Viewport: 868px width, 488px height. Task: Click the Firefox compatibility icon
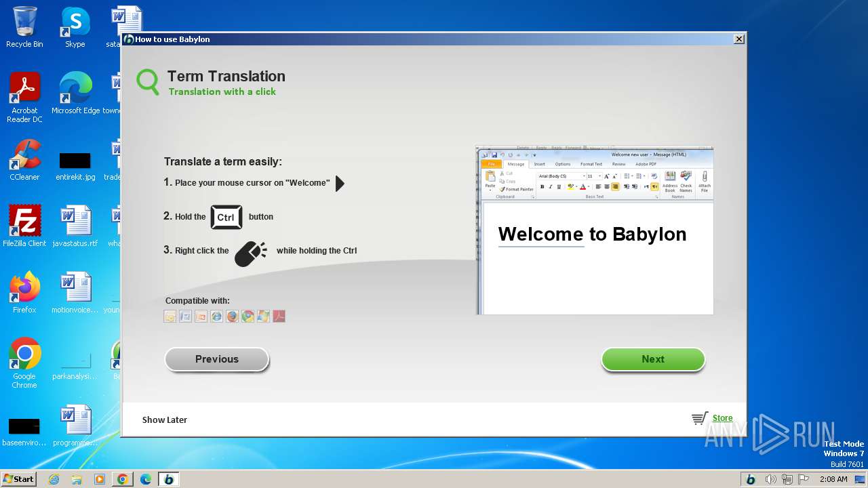point(233,317)
